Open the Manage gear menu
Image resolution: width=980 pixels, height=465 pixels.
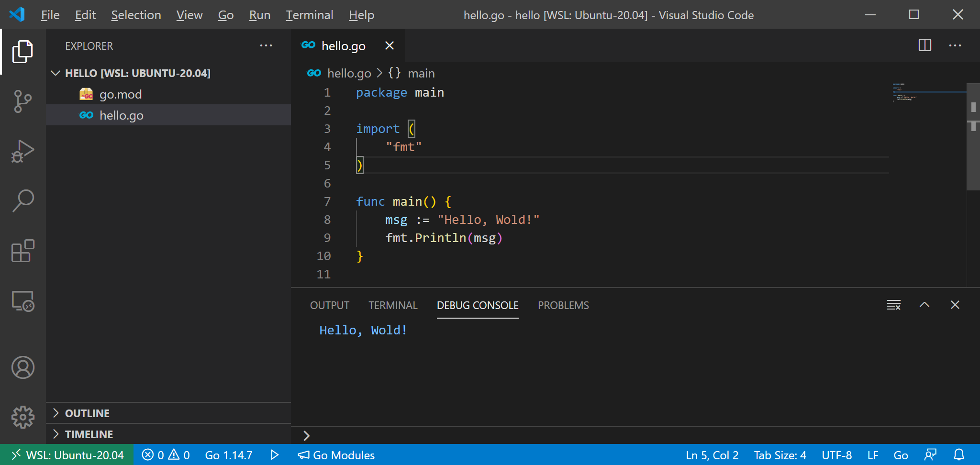(x=22, y=417)
